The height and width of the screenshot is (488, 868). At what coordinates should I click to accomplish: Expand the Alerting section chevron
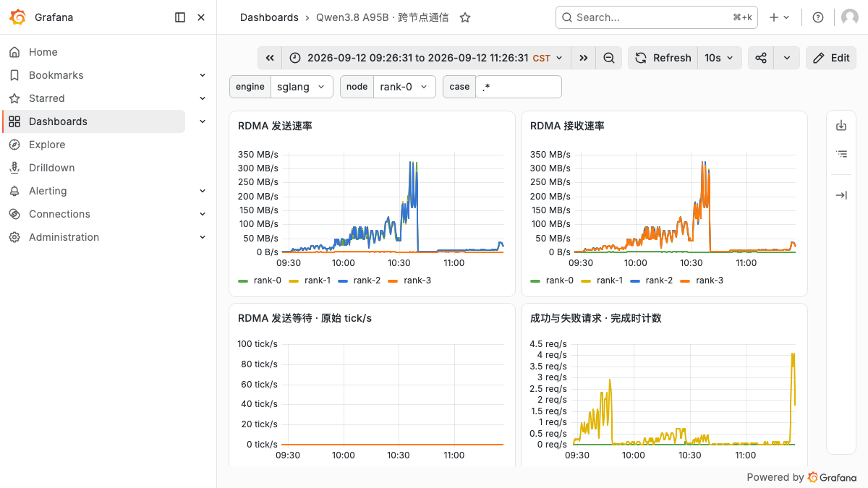tap(203, 191)
